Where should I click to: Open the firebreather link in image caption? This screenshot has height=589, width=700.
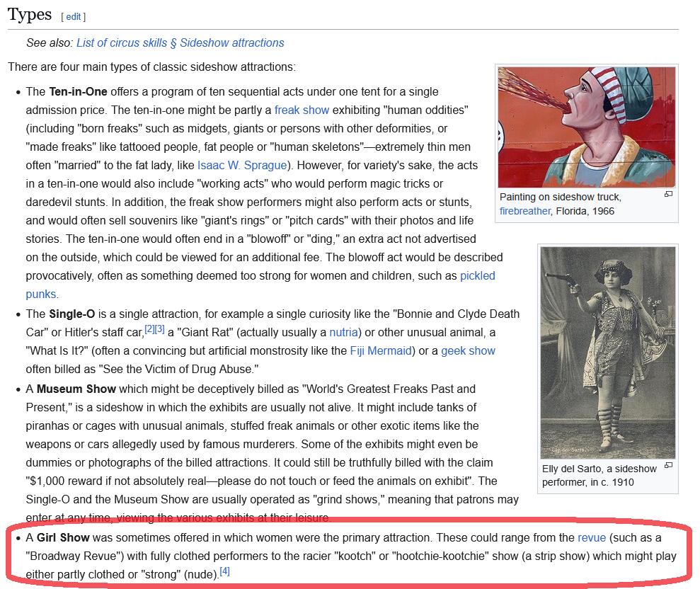[x=525, y=211]
